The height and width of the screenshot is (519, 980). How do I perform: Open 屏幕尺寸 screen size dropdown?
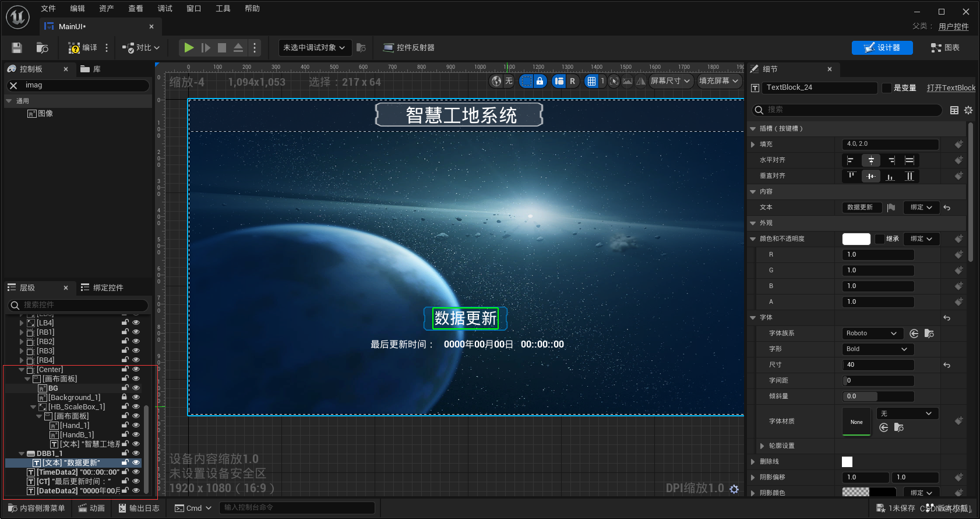click(671, 81)
